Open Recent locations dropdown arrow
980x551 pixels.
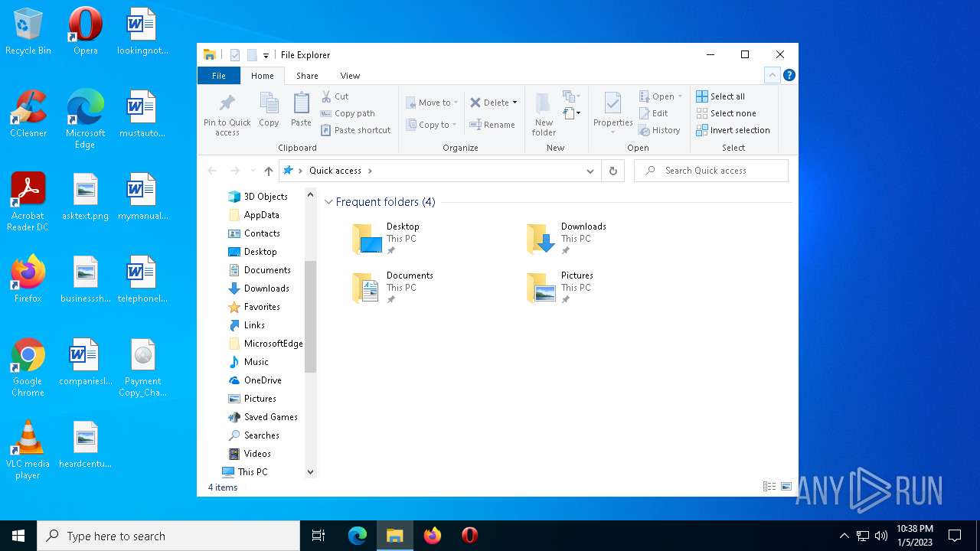[253, 171]
